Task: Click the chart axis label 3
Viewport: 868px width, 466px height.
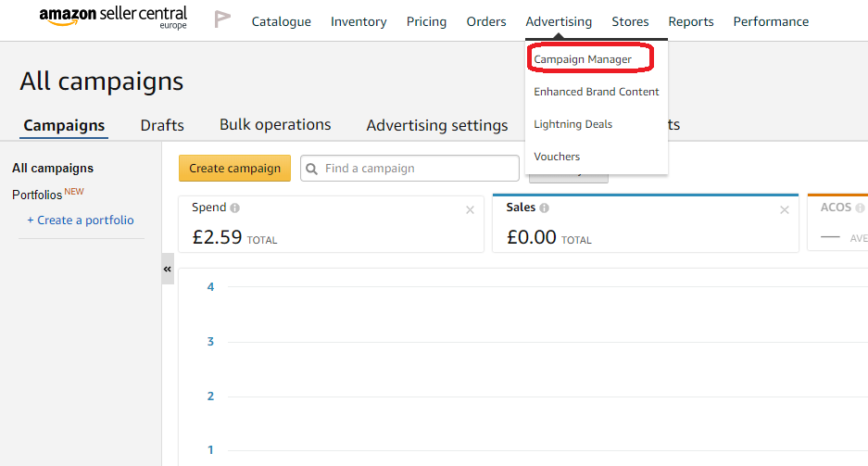Action: [x=210, y=342]
